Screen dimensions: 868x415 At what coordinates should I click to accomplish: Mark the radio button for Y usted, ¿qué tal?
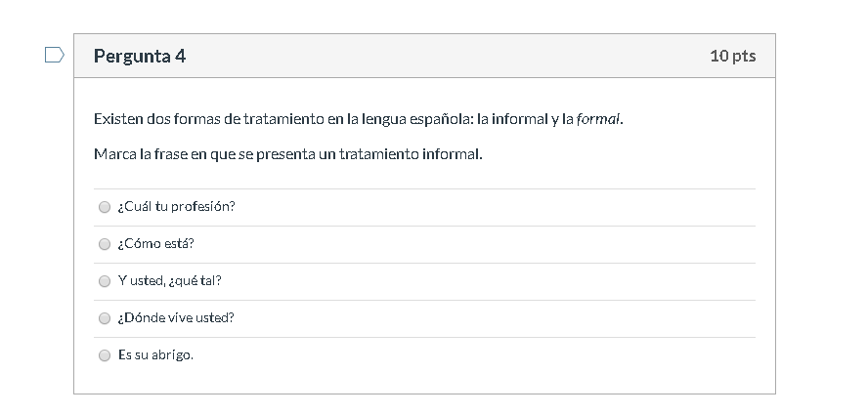[x=105, y=281]
